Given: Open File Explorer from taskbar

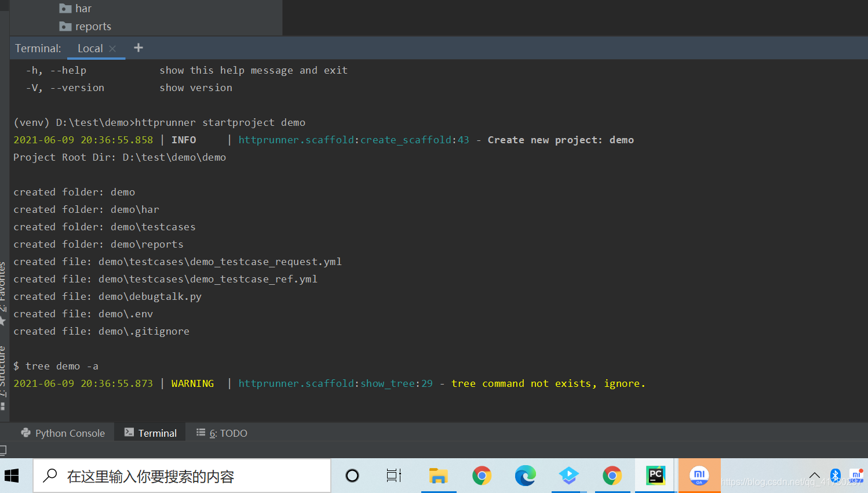Looking at the screenshot, I should coord(439,476).
